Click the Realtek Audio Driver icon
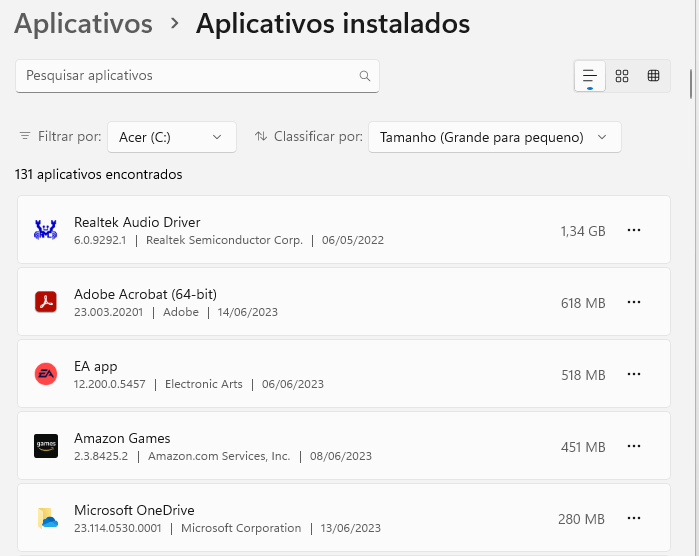Image resolution: width=699 pixels, height=556 pixels. tap(46, 230)
